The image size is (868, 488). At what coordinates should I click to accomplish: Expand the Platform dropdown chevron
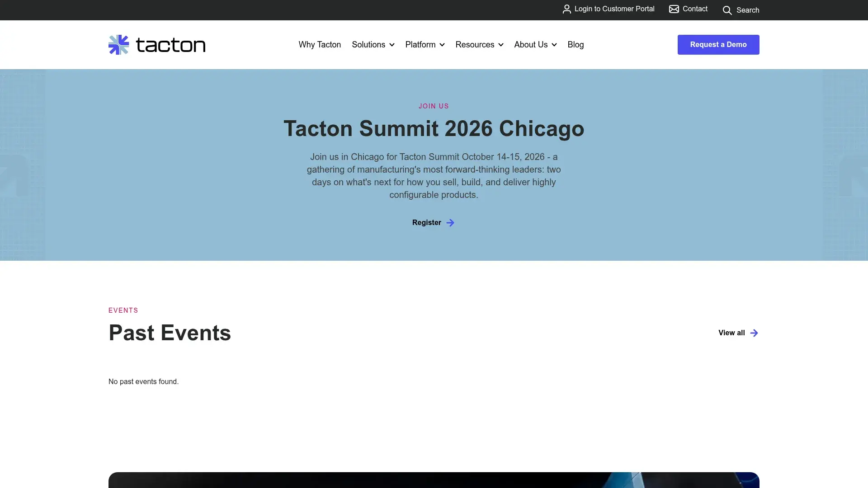tap(442, 45)
